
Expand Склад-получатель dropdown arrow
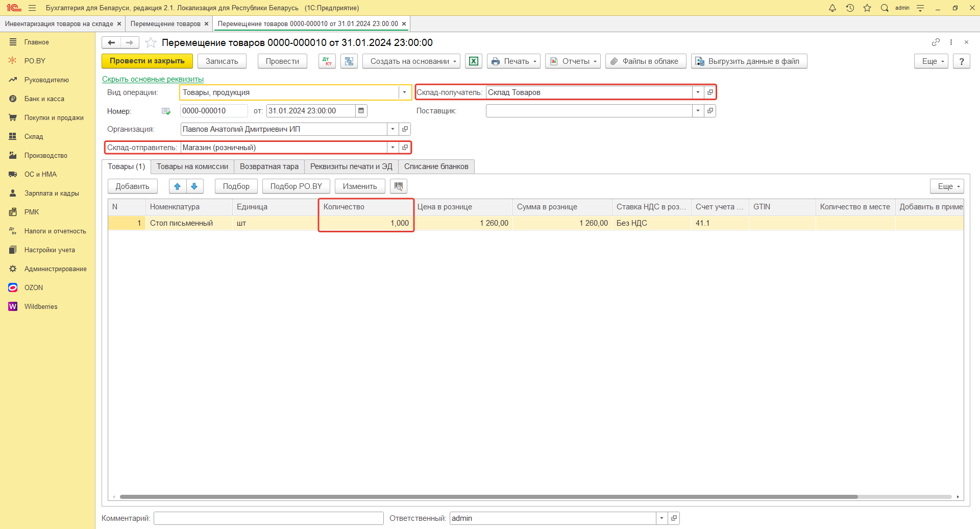(698, 92)
